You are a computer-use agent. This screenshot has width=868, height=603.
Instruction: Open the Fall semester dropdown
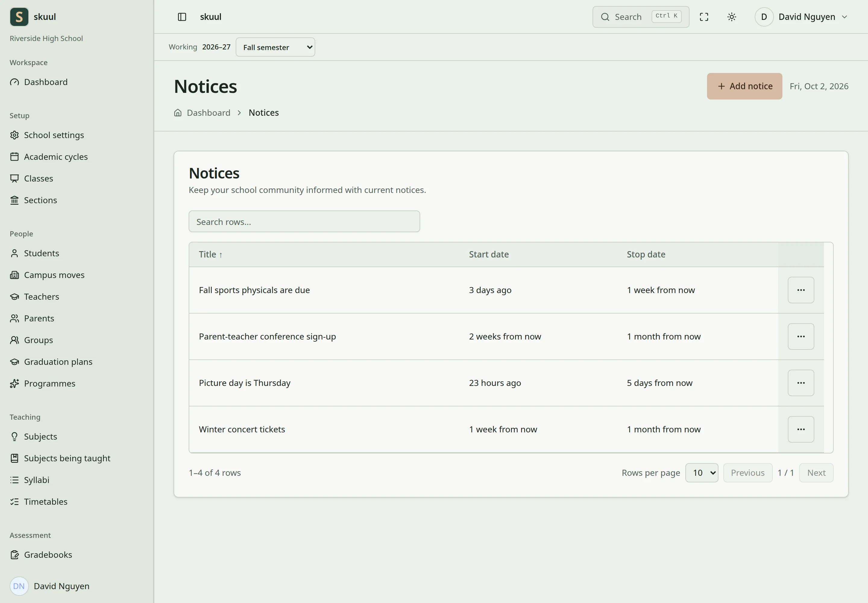pyautogui.click(x=275, y=47)
